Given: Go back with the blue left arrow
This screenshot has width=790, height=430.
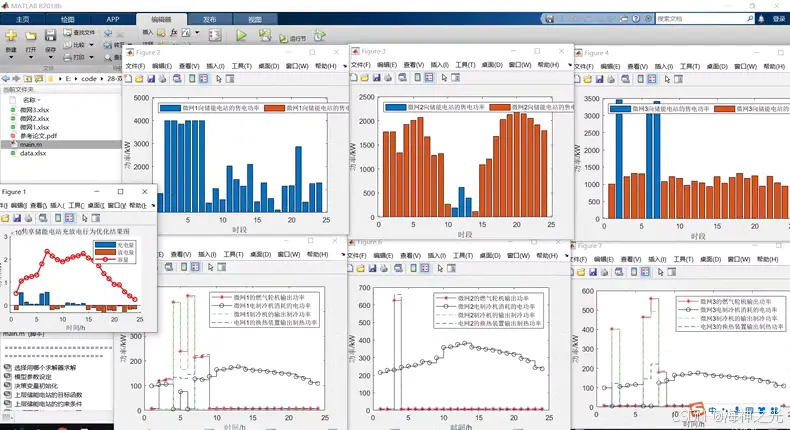Looking at the screenshot, I should pos(6,79).
